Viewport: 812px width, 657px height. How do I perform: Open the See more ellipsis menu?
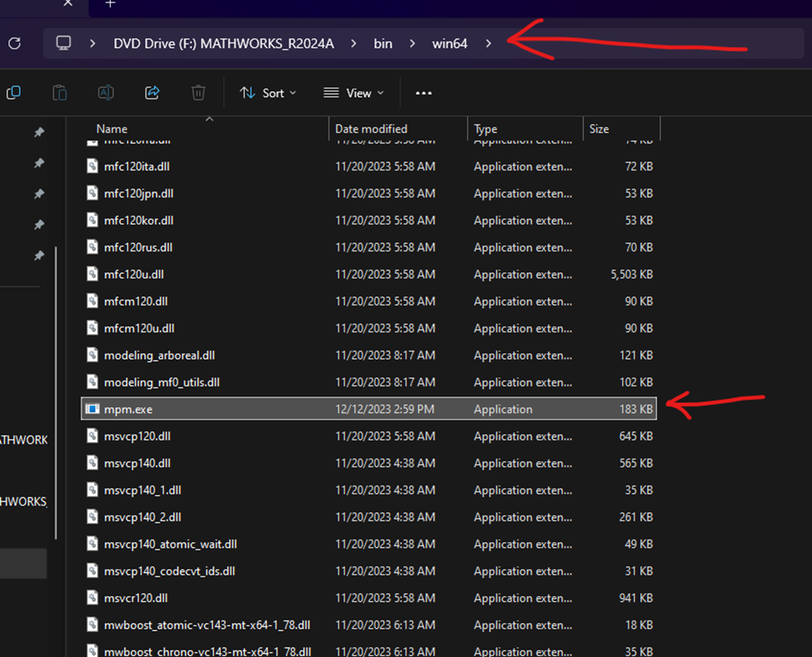(424, 93)
